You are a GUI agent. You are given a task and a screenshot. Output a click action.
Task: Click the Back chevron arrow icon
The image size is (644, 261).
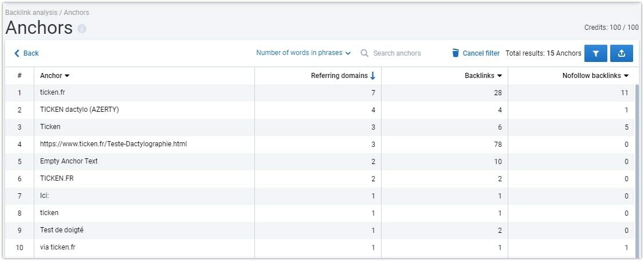(x=17, y=53)
